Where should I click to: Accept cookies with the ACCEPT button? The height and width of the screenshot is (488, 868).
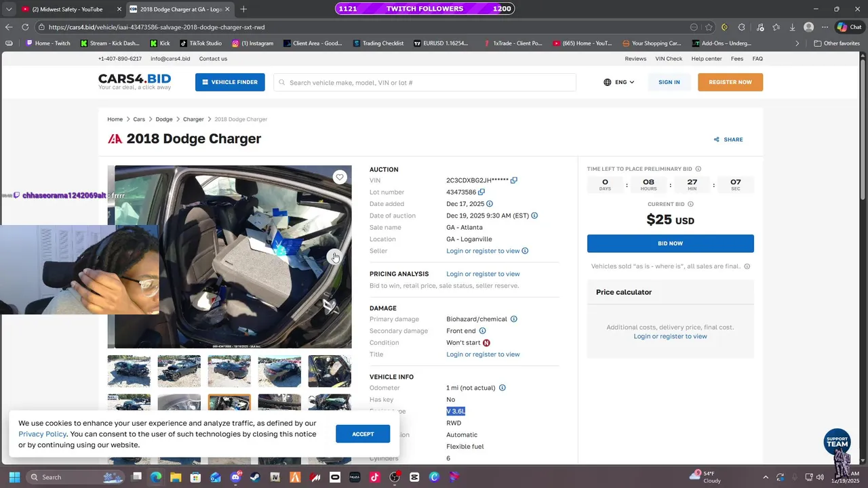click(363, 434)
